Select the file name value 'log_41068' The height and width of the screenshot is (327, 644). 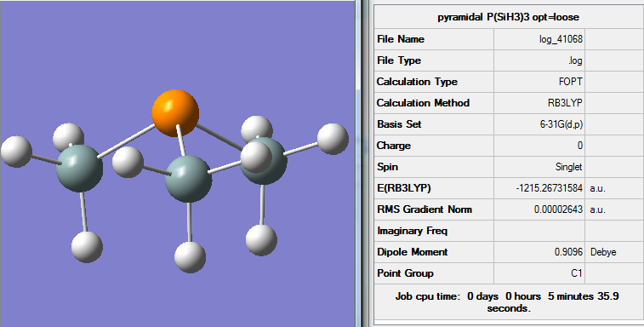point(561,39)
